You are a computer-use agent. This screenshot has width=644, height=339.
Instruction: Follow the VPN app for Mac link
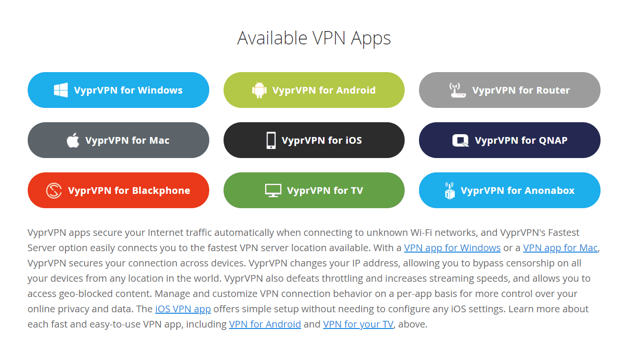point(560,248)
